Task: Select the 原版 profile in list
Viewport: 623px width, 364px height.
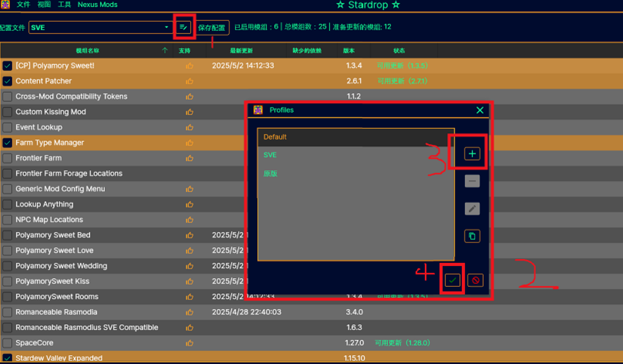Action: tap(270, 173)
